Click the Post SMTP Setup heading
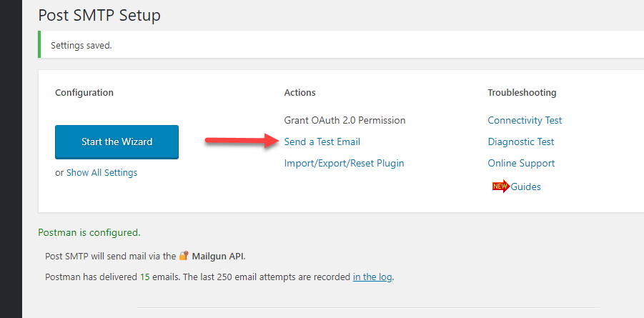This screenshot has height=318, width=644. (x=99, y=16)
